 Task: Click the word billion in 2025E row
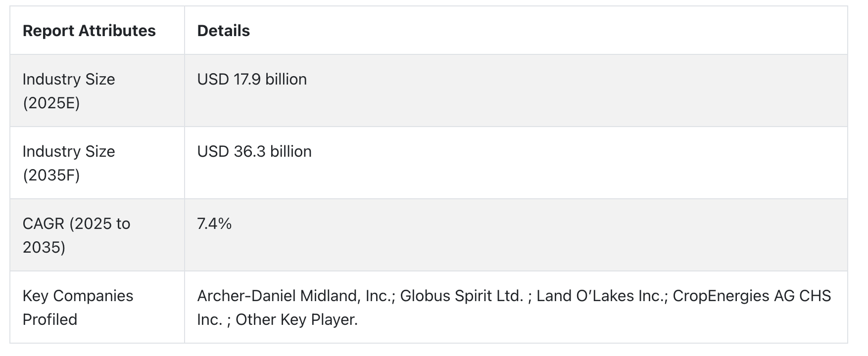coord(286,79)
